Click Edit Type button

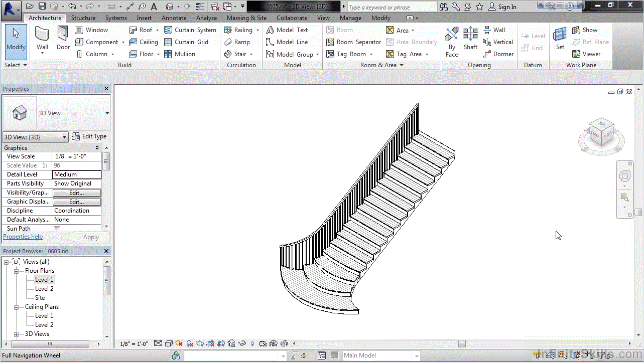click(x=89, y=136)
